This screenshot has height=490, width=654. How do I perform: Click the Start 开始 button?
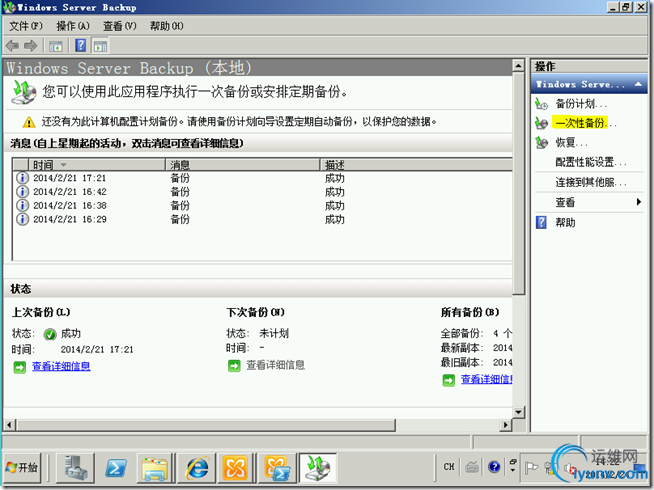pyautogui.click(x=23, y=467)
